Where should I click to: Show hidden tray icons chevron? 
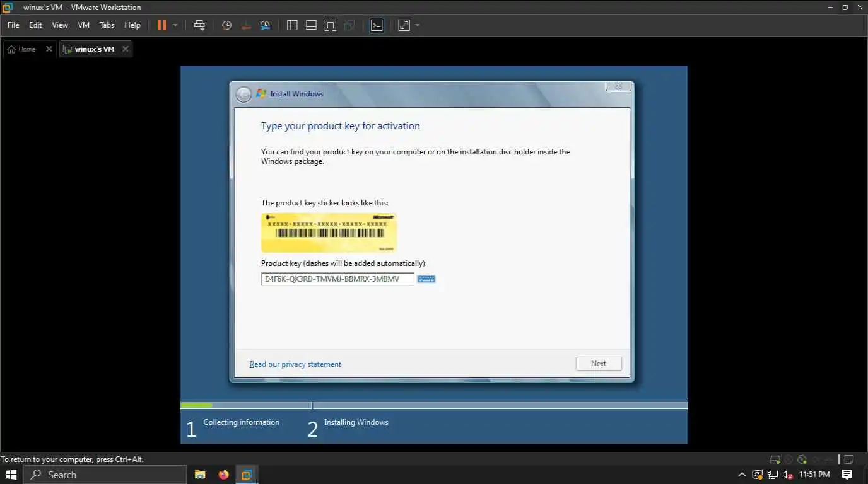(742, 475)
